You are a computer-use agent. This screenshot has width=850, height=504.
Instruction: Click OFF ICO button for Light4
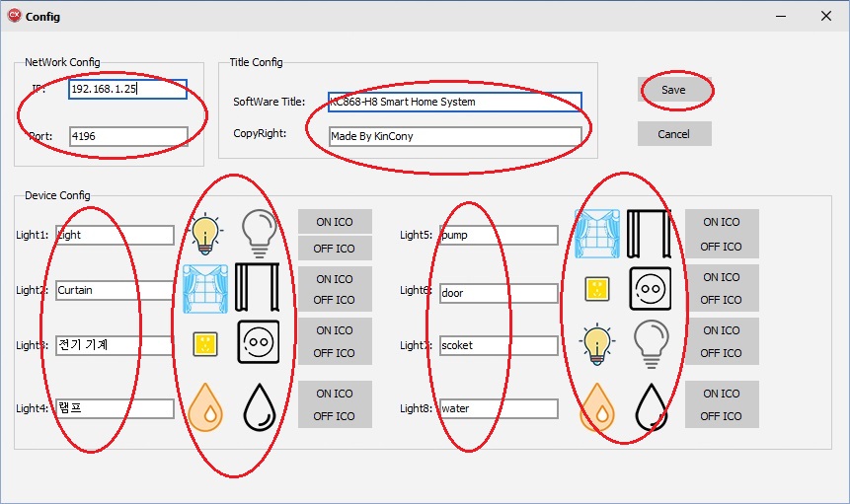pyautogui.click(x=335, y=416)
